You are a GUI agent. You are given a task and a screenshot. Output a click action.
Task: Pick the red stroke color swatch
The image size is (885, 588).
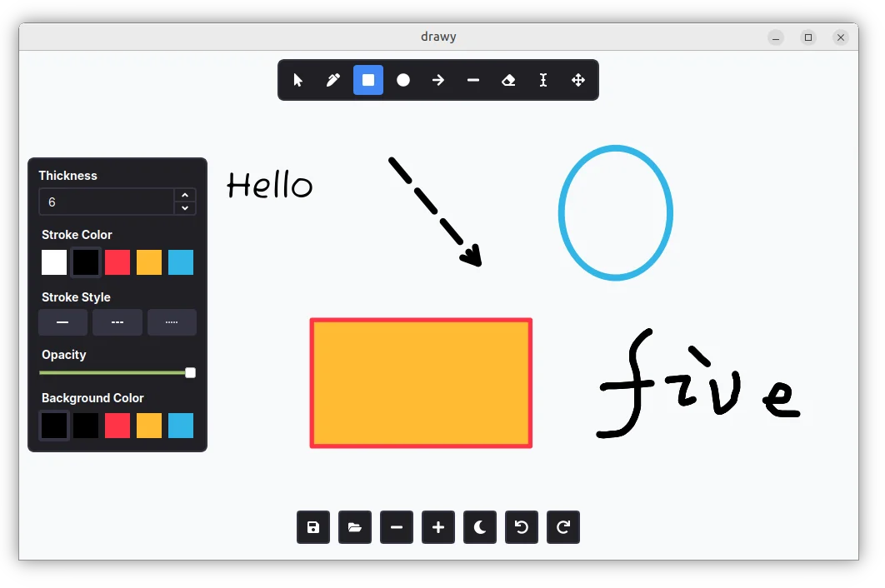[117, 262]
